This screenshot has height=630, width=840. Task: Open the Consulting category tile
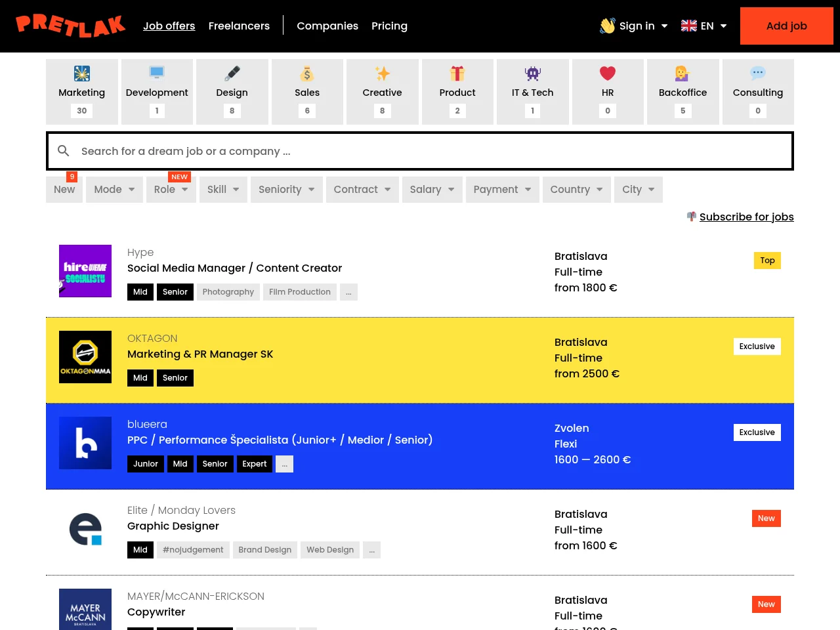tap(758, 92)
